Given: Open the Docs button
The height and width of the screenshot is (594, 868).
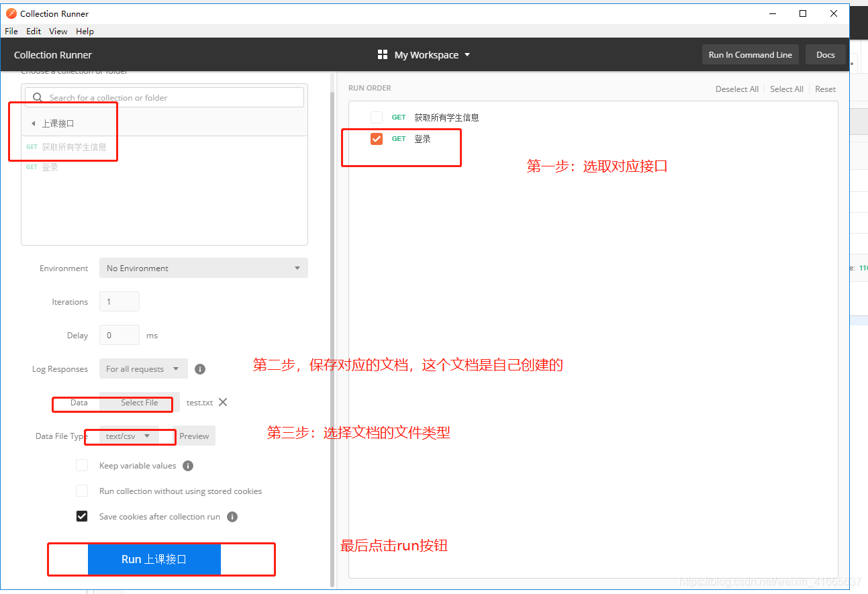Looking at the screenshot, I should coord(826,55).
